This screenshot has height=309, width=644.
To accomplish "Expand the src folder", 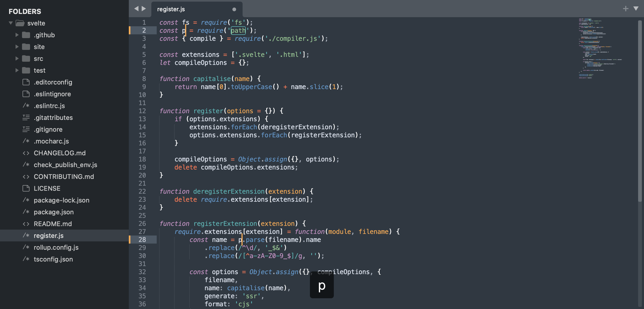I will pos(17,58).
